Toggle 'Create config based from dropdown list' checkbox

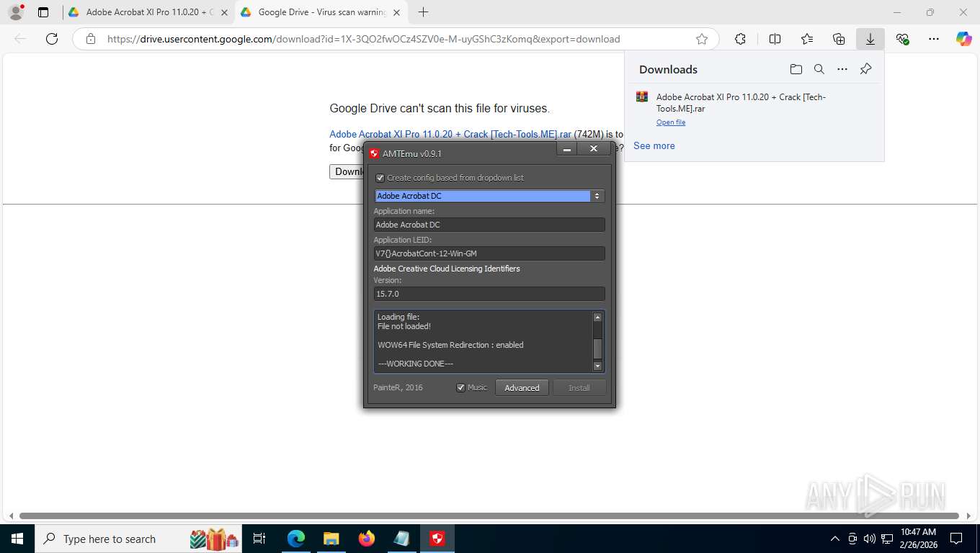380,178
